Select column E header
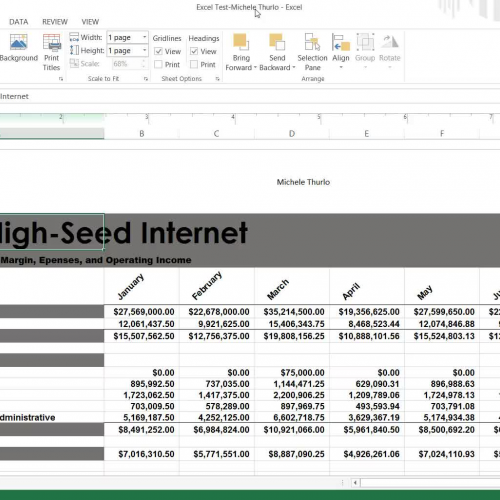Image resolution: width=500 pixels, height=500 pixels. [x=367, y=134]
